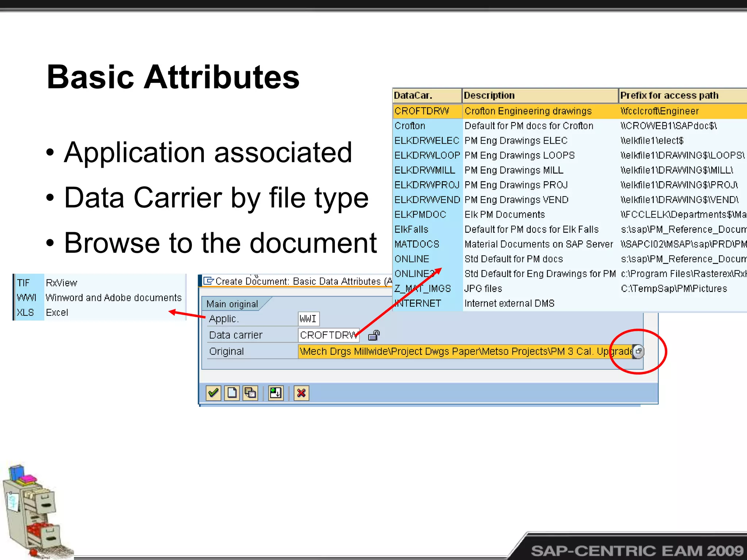747x560 pixels.
Task: Click the padlock icon beside Data carrier
Action: tap(374, 335)
